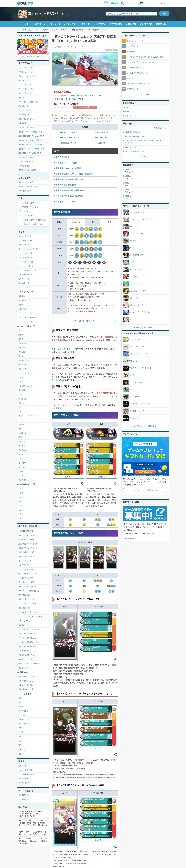186x868 pixels.
Task: Open キャラ評価一覧はこちら link button
Action: tap(85, 321)
